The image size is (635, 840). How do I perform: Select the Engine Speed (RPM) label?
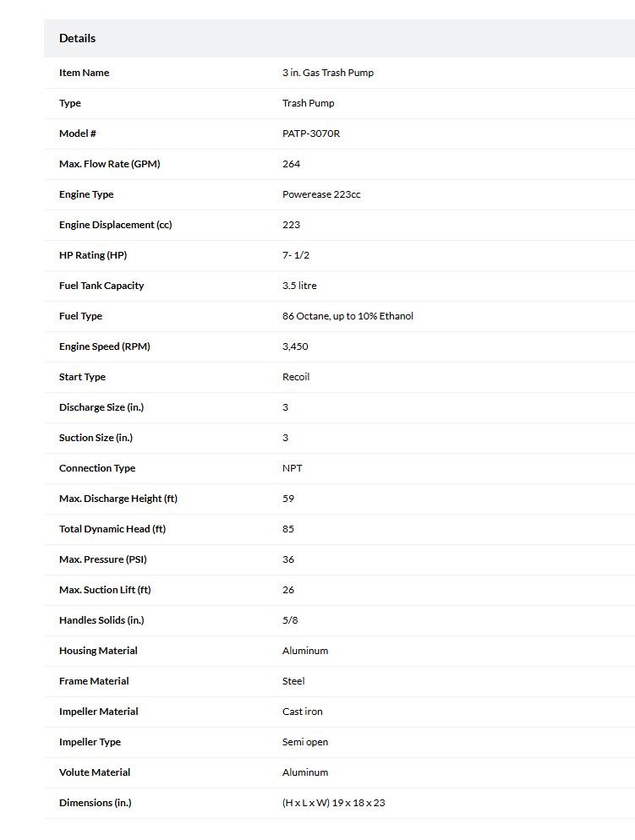point(105,346)
